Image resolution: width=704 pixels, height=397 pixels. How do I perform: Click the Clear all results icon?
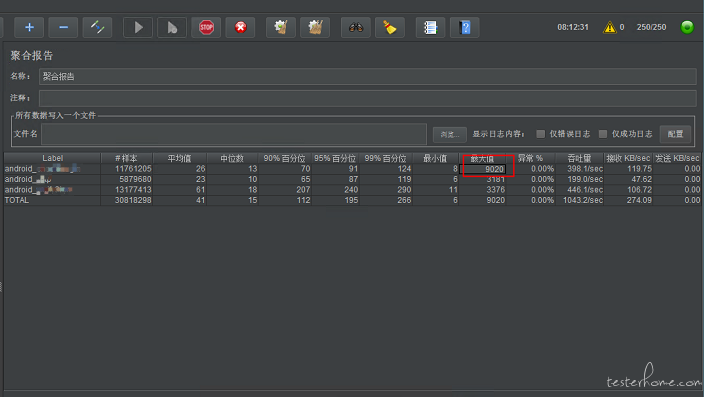pos(315,27)
